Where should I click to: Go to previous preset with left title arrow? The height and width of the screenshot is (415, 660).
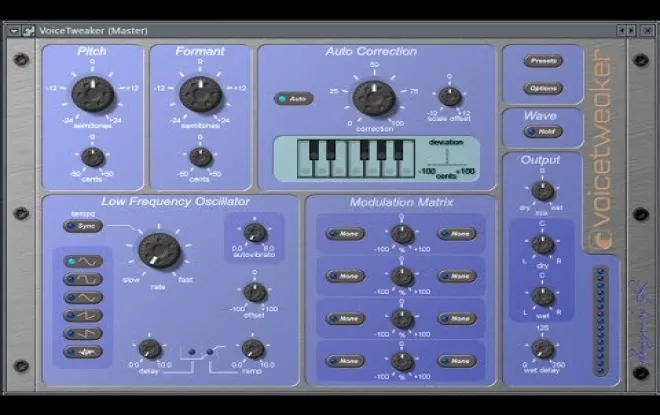(x=622, y=31)
